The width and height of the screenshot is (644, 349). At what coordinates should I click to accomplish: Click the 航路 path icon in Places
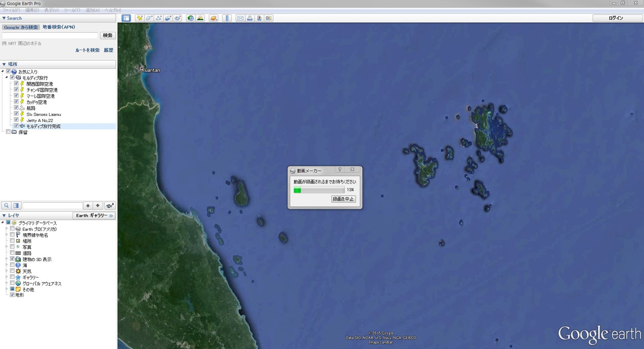[22, 108]
